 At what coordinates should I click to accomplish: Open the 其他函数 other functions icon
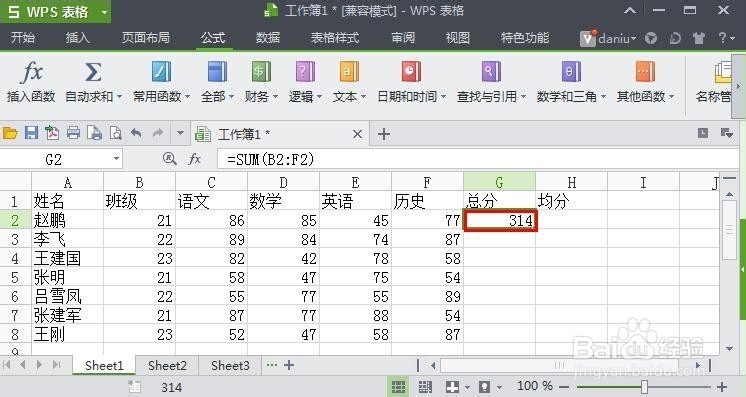[x=645, y=72]
